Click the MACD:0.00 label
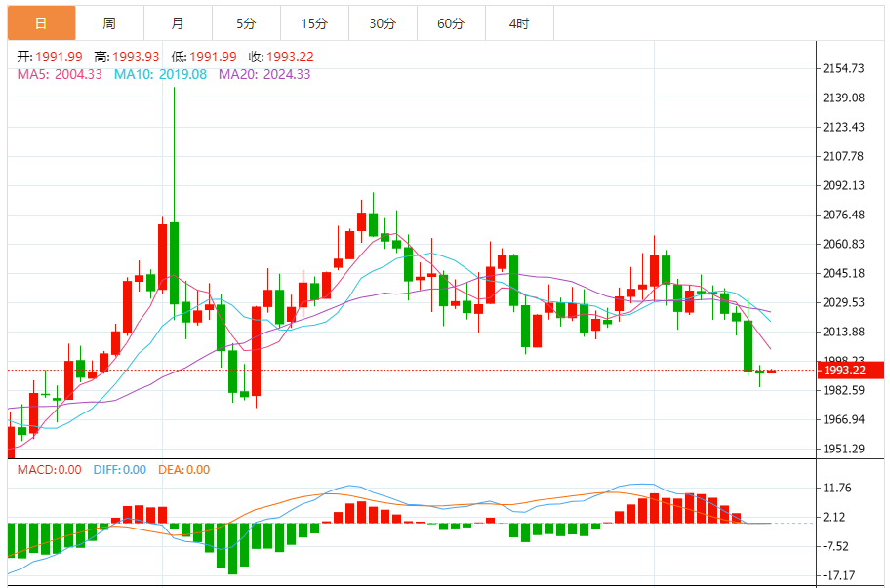This screenshot has height=588, width=890. (x=50, y=469)
